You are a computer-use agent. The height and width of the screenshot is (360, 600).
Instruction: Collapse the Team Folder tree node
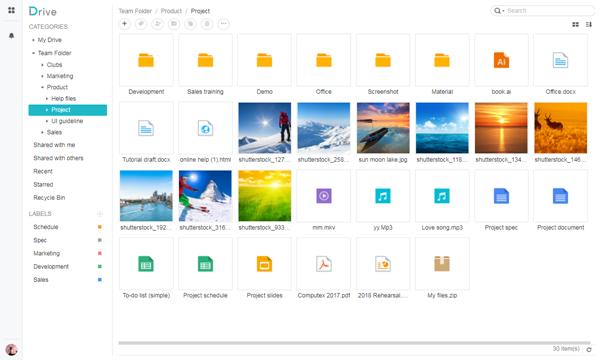[33, 53]
